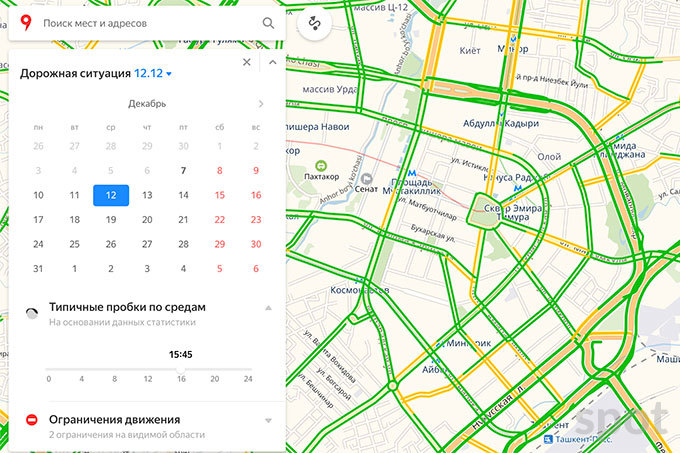Click the typical traffic clock icon
The height and width of the screenshot is (453, 680).
[32, 314]
